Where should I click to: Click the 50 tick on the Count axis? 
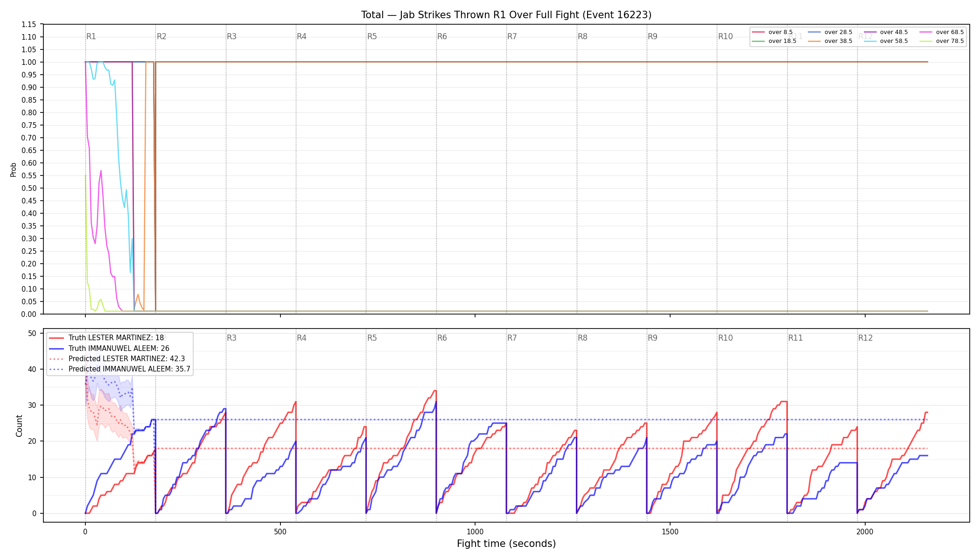32,333
